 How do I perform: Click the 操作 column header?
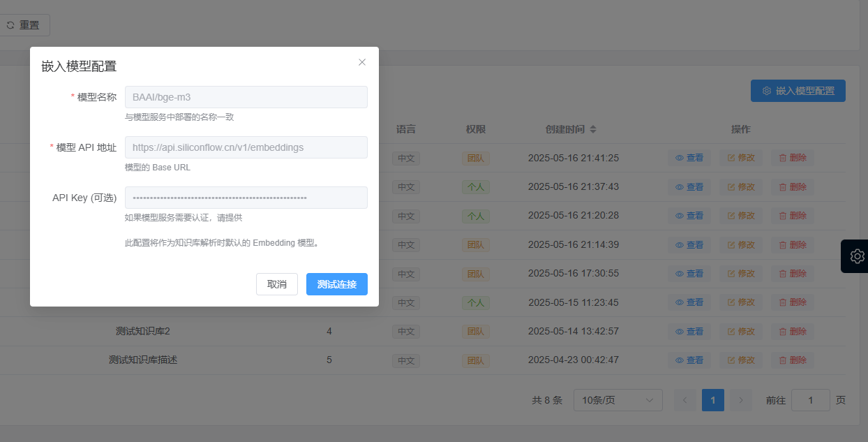pyautogui.click(x=740, y=129)
